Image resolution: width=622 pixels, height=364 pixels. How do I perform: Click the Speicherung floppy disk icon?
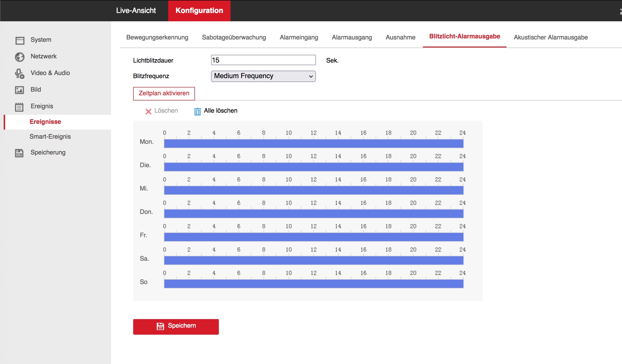pyautogui.click(x=19, y=153)
